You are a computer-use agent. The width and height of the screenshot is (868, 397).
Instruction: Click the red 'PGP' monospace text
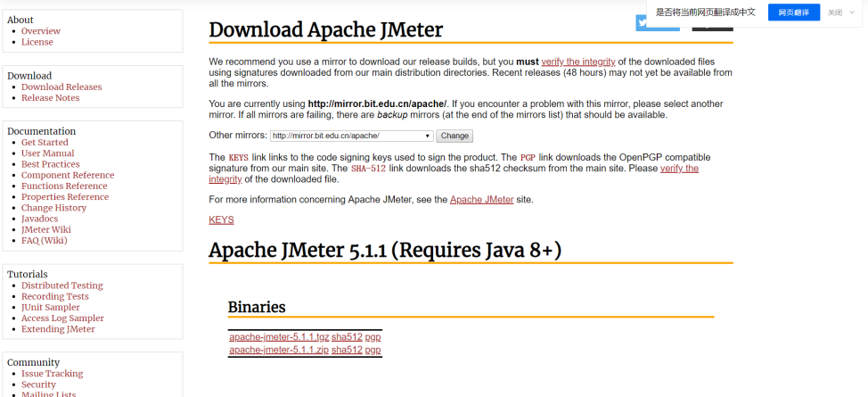pos(528,158)
